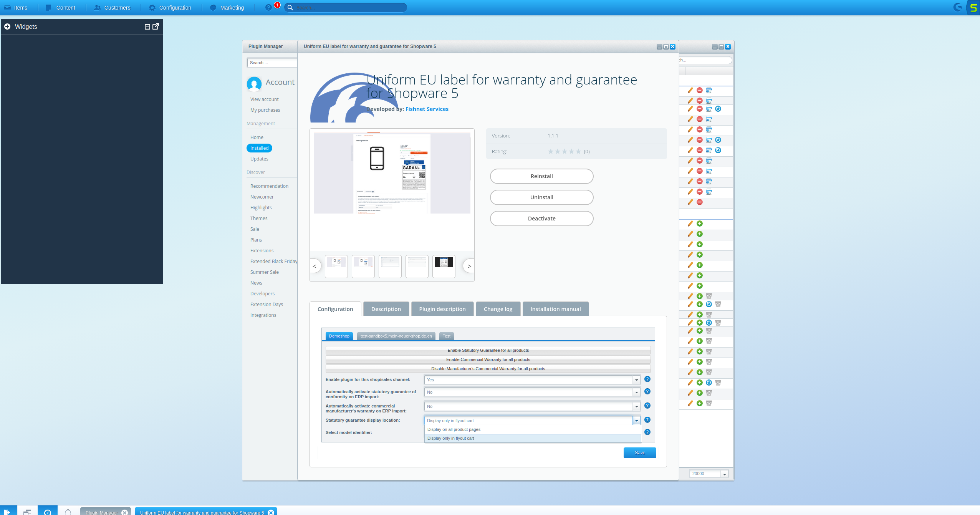Open the Marketing menu

click(227, 8)
